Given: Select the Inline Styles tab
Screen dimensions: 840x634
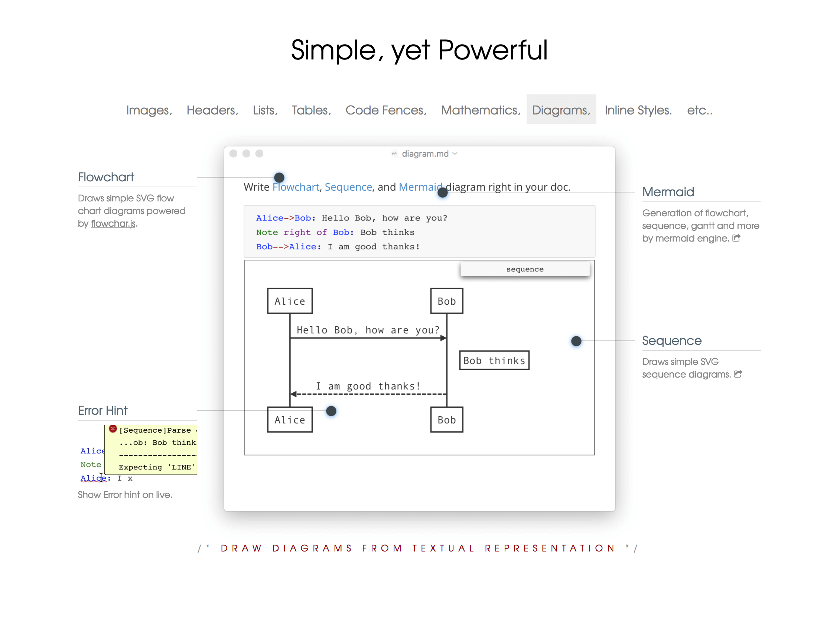Looking at the screenshot, I should tap(638, 110).
